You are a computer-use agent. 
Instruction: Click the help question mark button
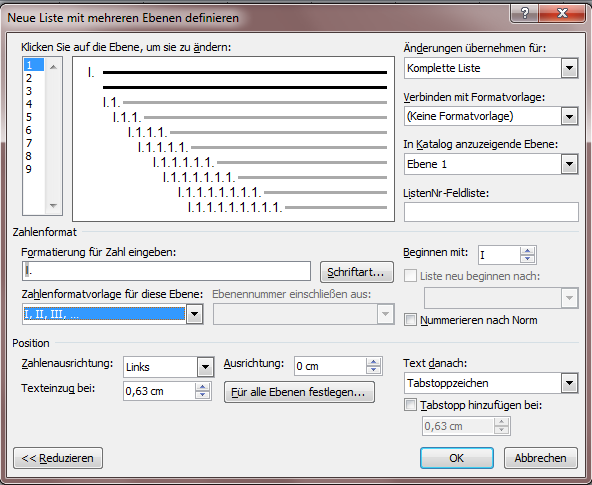point(525,13)
